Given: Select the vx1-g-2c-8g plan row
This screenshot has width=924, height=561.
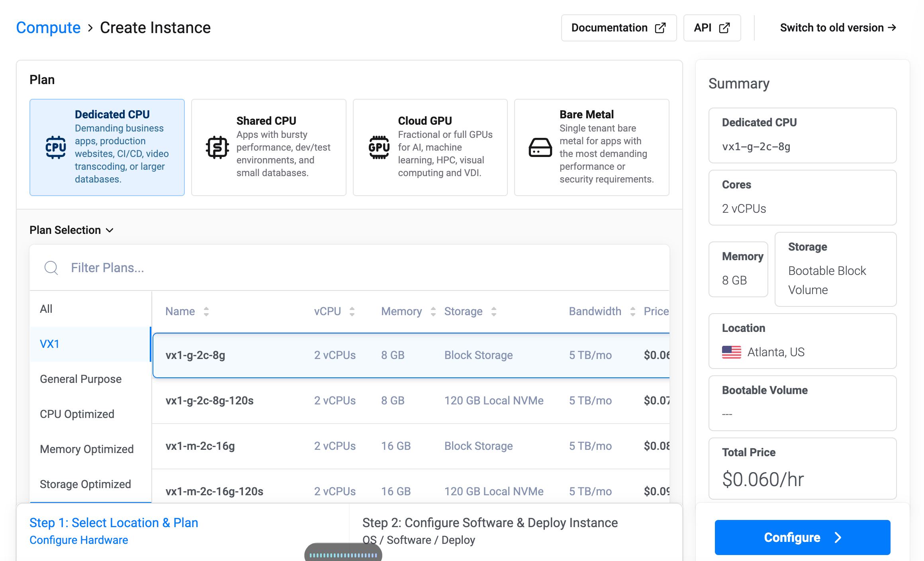Looking at the screenshot, I should pos(411,355).
